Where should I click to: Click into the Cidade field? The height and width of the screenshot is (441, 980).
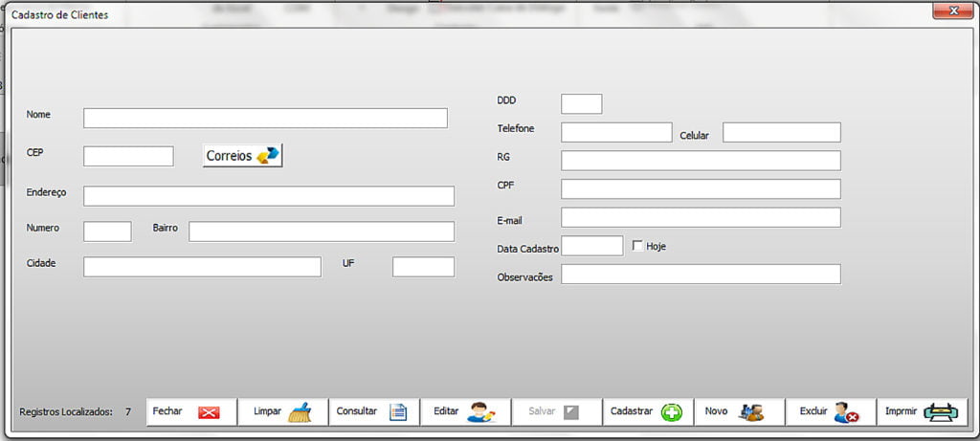click(203, 267)
